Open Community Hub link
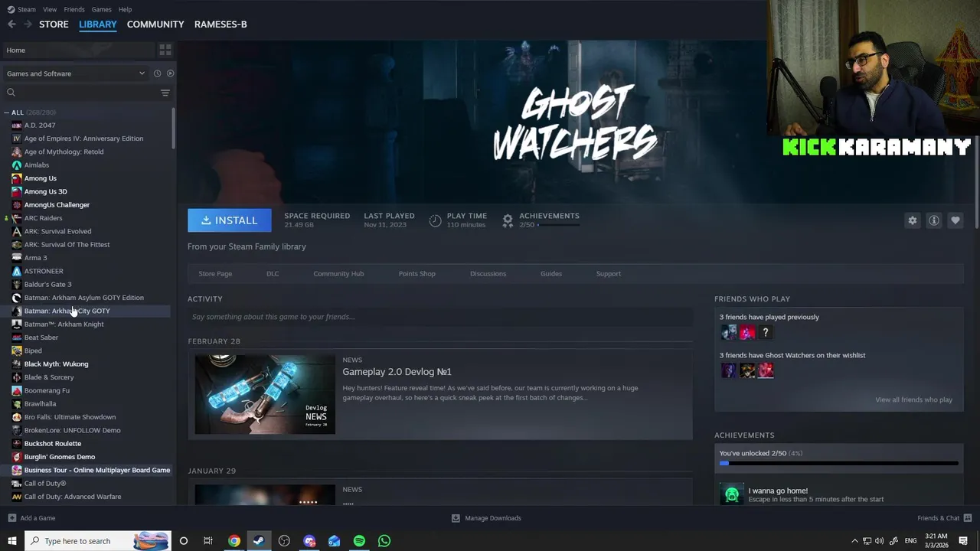The width and height of the screenshot is (980, 551). click(x=338, y=274)
